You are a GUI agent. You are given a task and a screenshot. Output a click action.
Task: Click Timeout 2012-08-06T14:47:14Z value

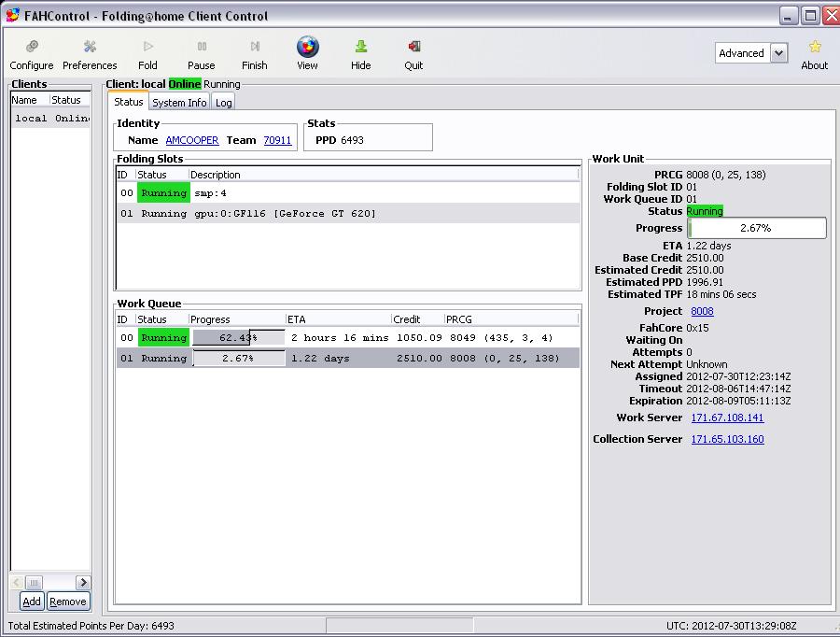point(739,389)
